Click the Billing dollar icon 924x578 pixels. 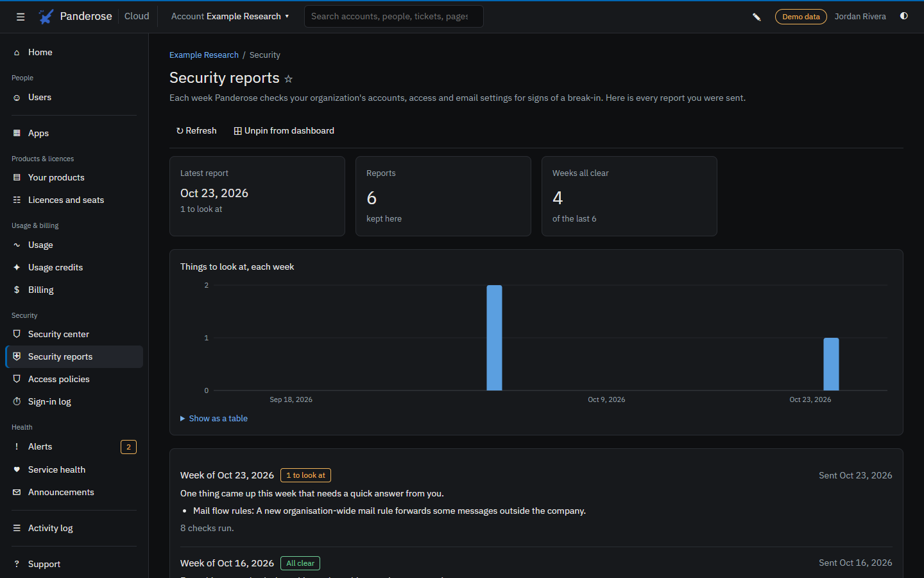(x=17, y=290)
